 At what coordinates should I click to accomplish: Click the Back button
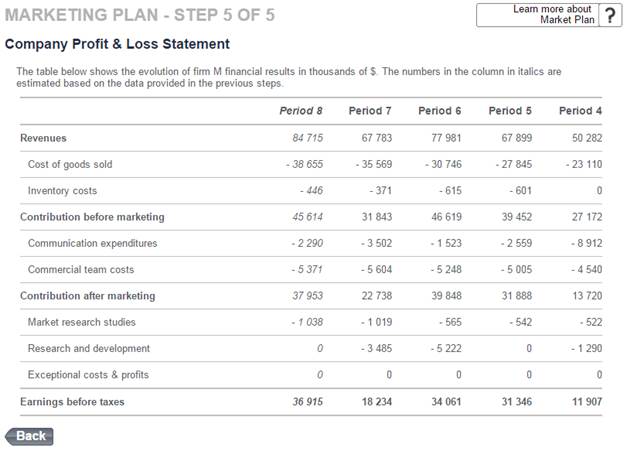[x=30, y=436]
